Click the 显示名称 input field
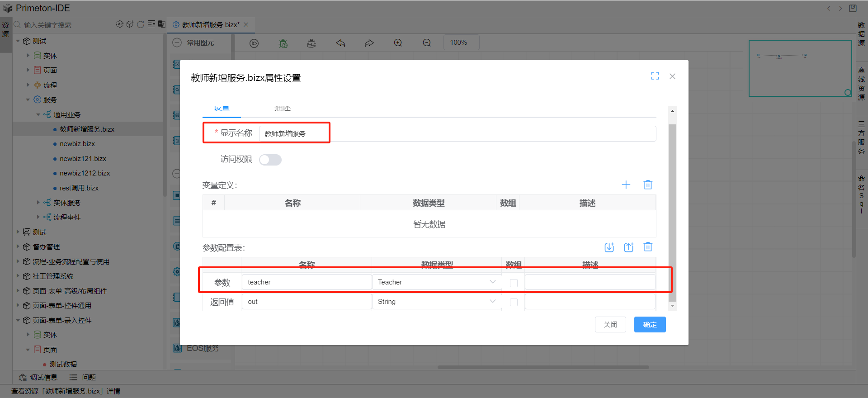The height and width of the screenshot is (398, 868). [x=457, y=133]
